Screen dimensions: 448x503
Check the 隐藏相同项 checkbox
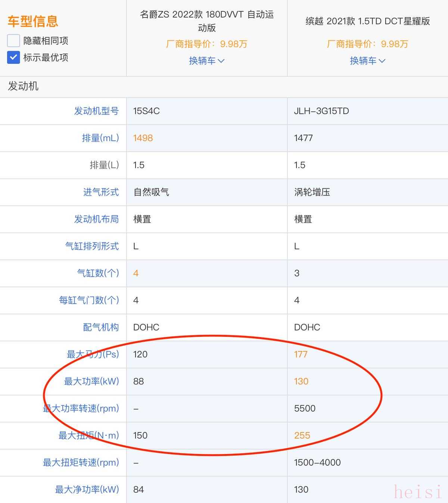pyautogui.click(x=13, y=41)
